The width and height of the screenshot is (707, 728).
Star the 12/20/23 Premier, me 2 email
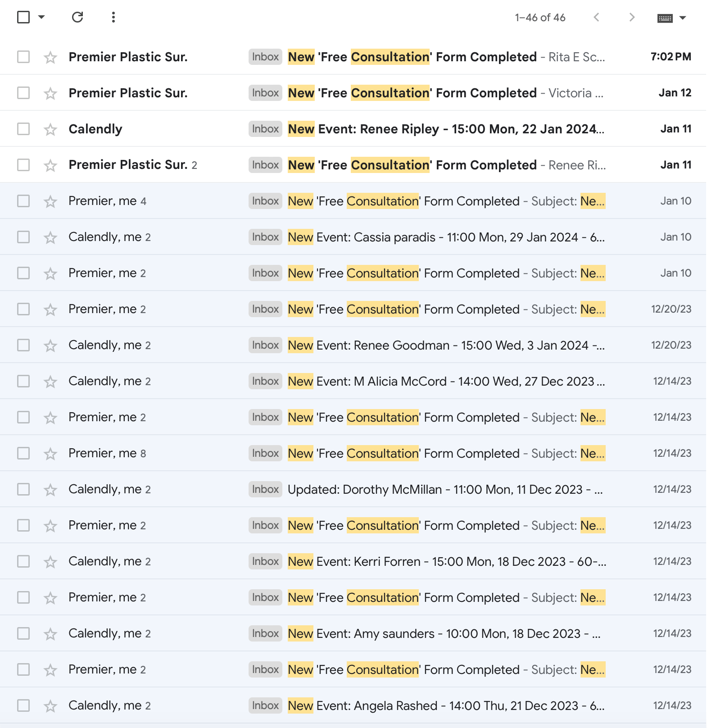point(50,309)
